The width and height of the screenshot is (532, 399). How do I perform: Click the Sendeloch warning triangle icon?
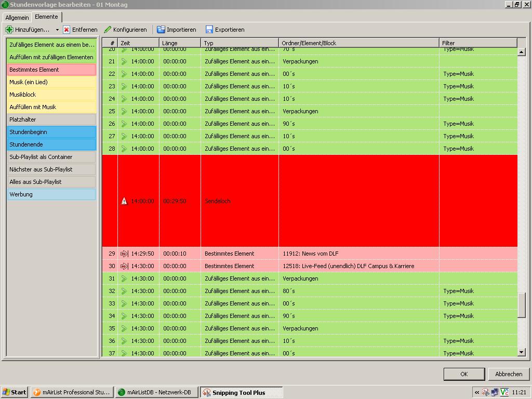124,201
